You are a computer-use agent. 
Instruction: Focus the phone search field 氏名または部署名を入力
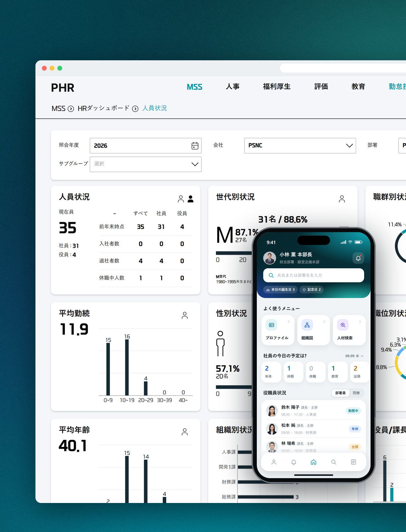[x=314, y=275]
